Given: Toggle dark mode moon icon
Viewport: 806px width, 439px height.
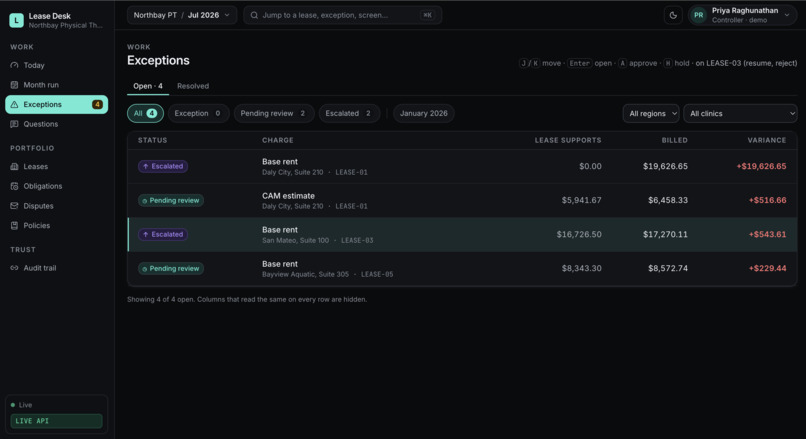Looking at the screenshot, I should pos(673,15).
